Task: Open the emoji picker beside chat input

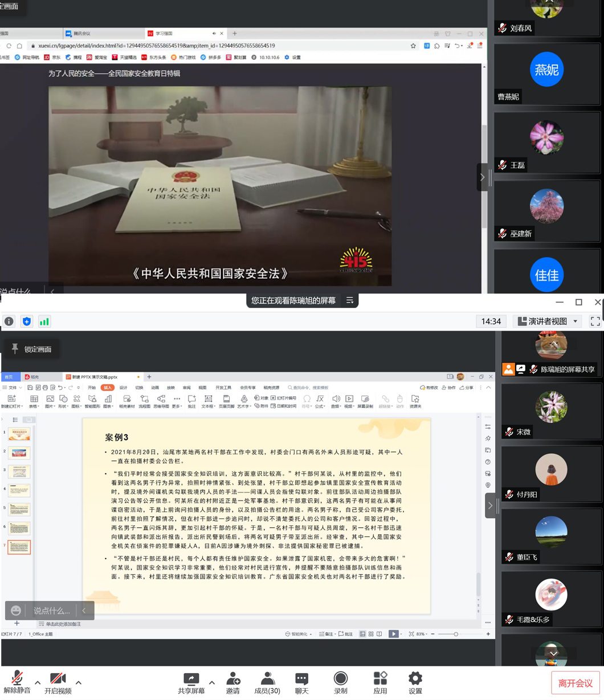Action: 17,611
